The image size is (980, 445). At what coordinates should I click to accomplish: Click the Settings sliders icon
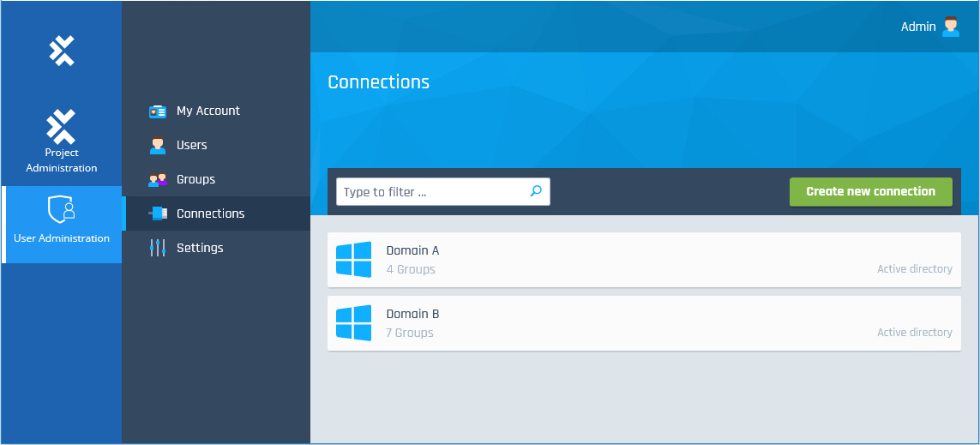pyautogui.click(x=158, y=248)
